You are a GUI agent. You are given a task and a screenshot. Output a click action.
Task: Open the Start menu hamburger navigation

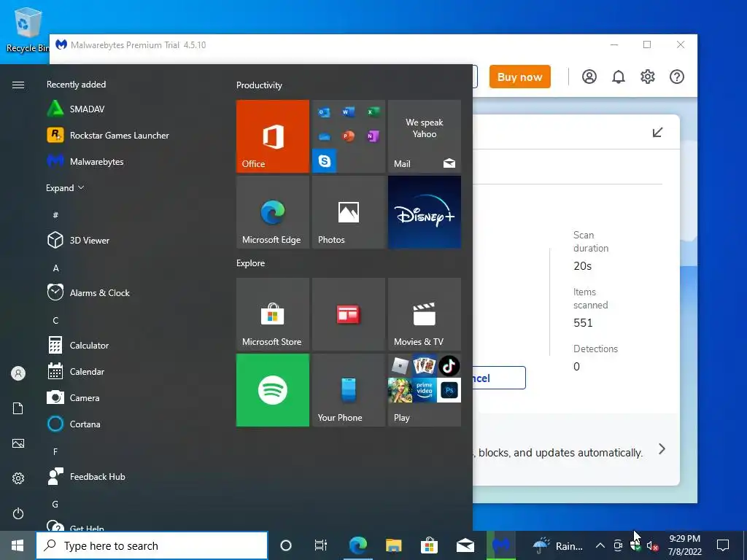(18, 85)
